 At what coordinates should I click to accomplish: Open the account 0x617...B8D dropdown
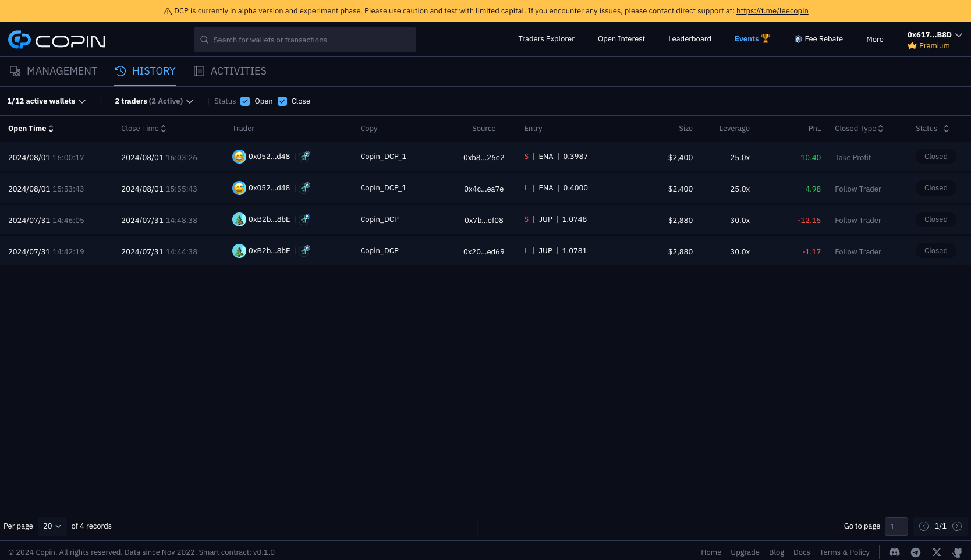click(934, 35)
